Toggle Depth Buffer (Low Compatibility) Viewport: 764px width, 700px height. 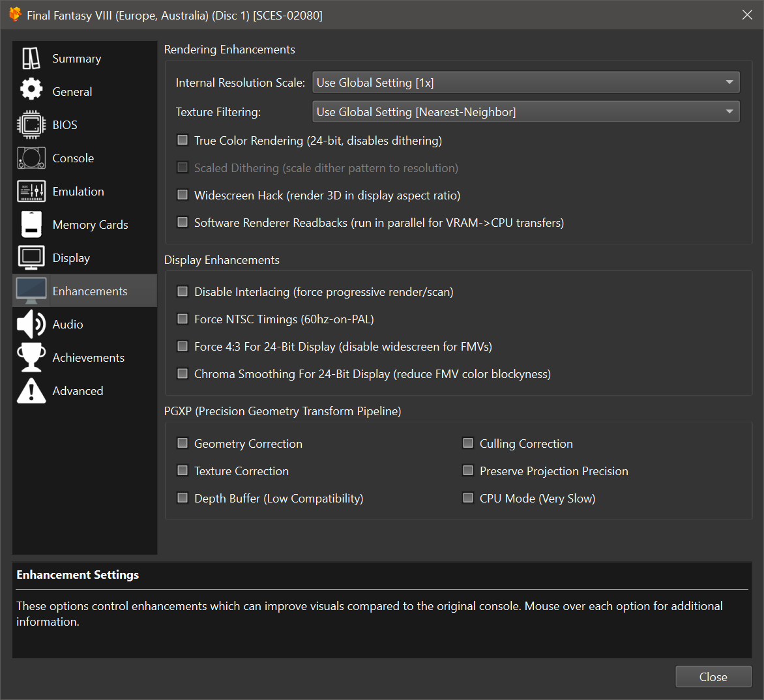pyautogui.click(x=183, y=497)
